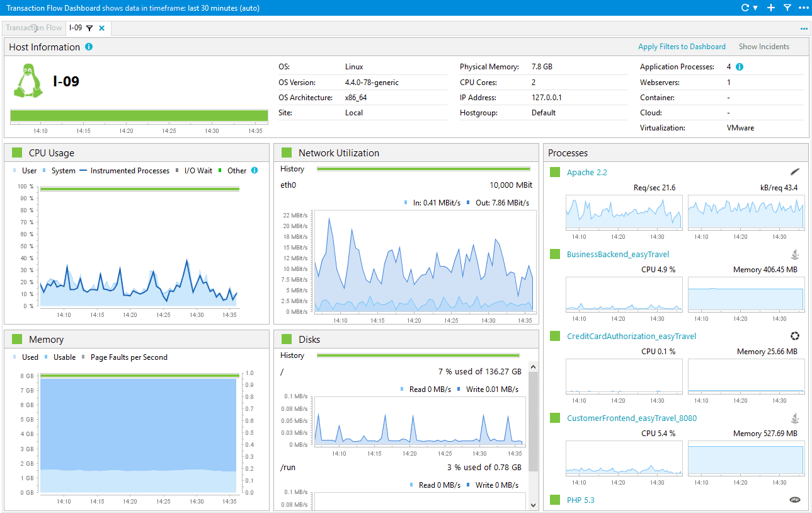Click the Network Utilization green status square
This screenshot has height=513, width=812.
pos(287,153)
